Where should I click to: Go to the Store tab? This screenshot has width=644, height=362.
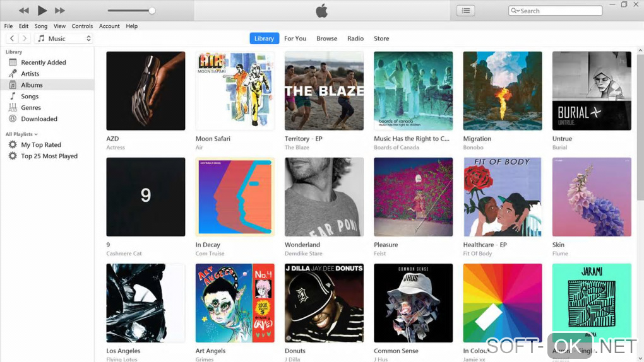[381, 38]
